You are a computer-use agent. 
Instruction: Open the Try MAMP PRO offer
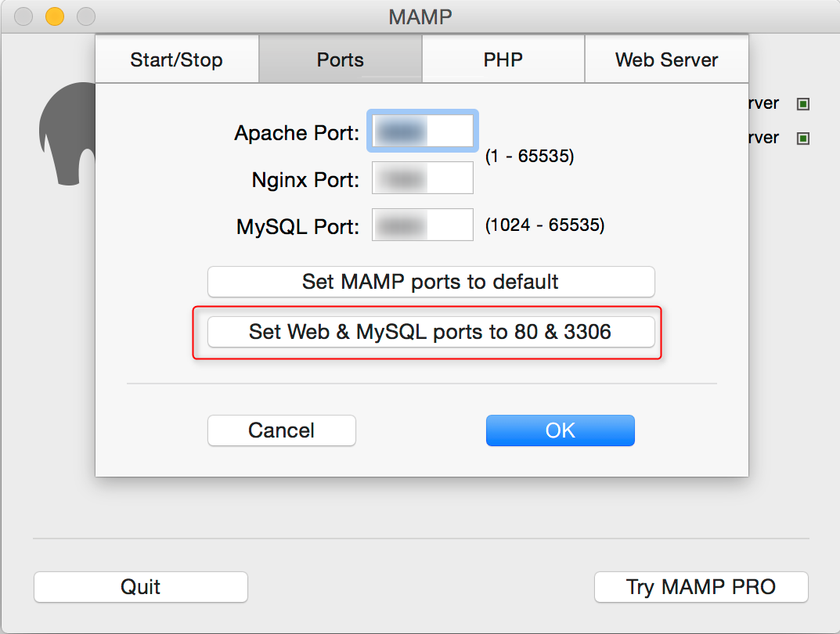(701, 587)
